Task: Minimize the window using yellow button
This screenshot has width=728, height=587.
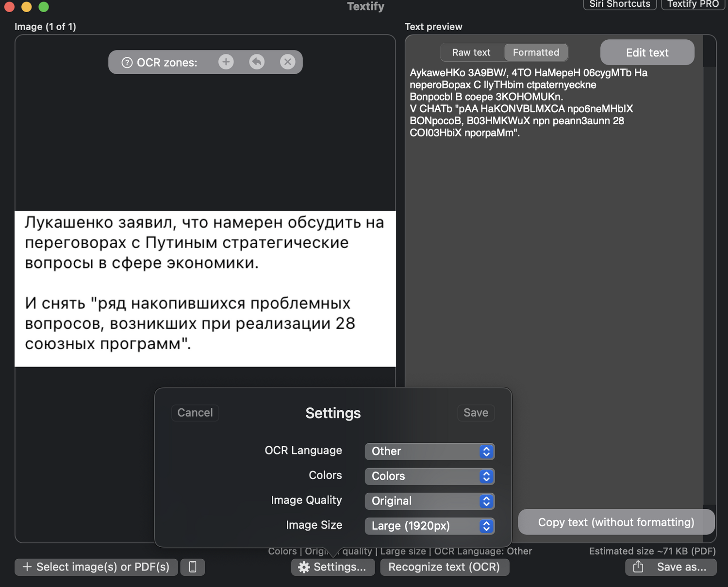Action: [27, 6]
